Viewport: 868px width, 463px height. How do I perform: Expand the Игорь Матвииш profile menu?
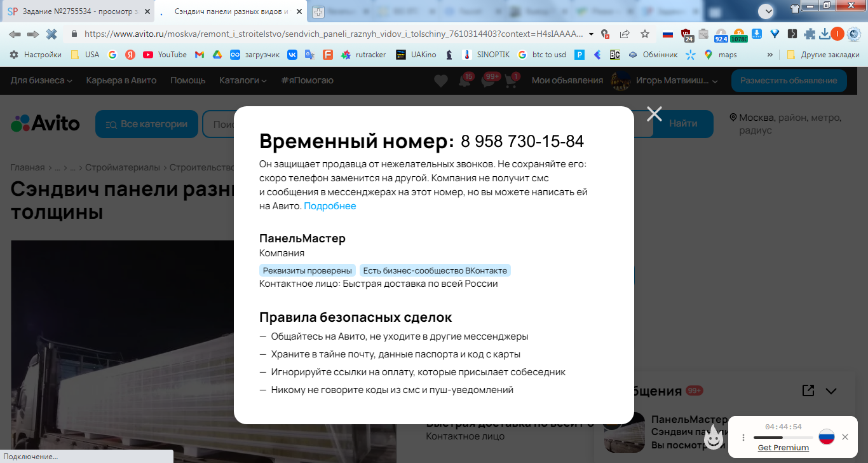click(x=665, y=81)
